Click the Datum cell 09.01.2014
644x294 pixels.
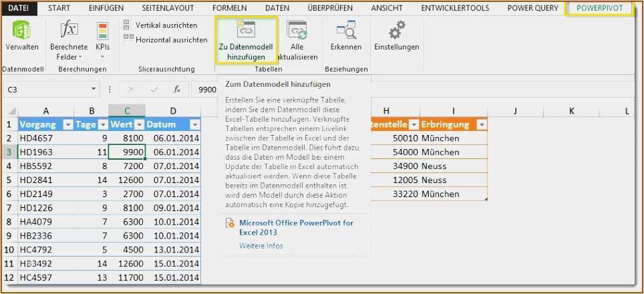(173, 208)
